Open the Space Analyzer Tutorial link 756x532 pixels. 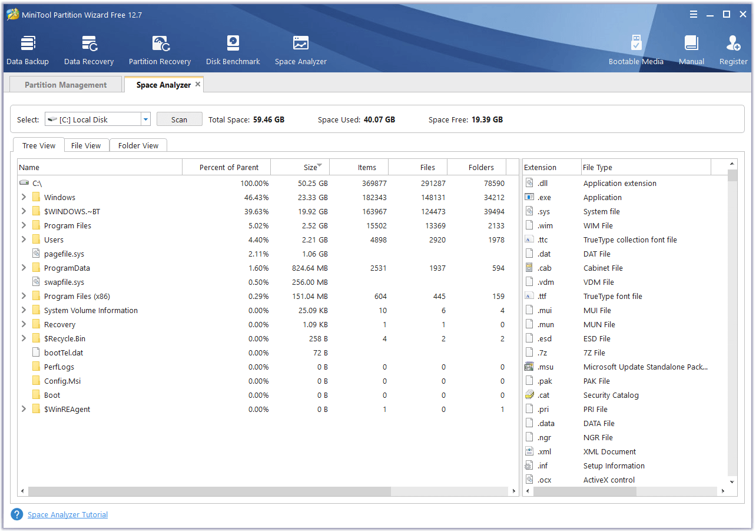point(68,515)
